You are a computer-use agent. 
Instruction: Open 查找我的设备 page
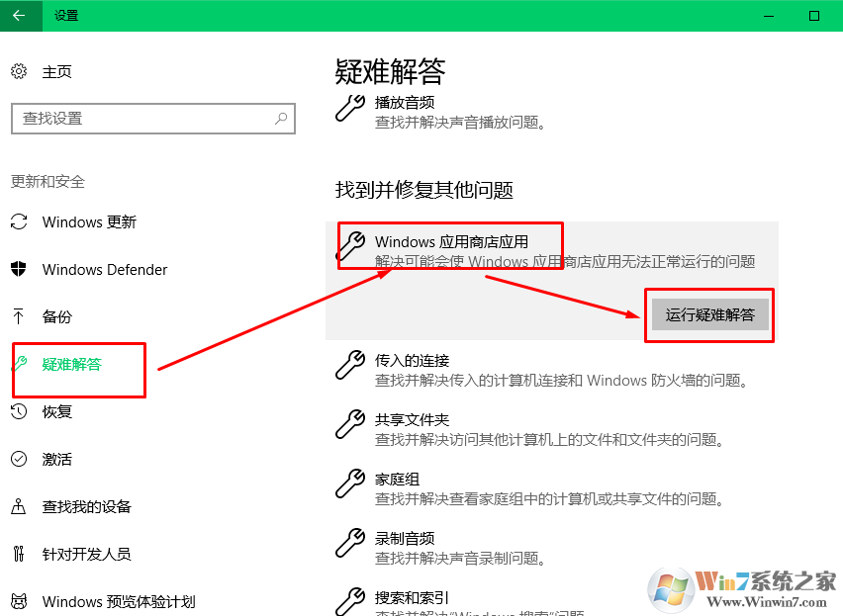86,506
